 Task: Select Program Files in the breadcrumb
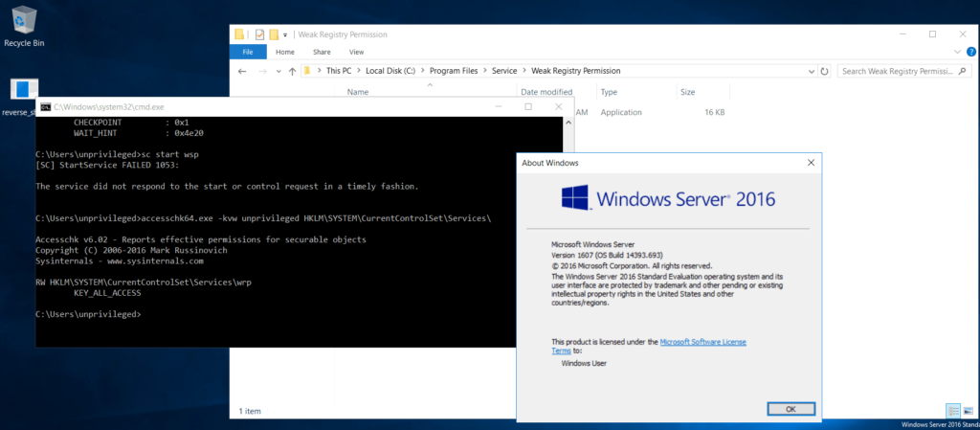tap(453, 71)
